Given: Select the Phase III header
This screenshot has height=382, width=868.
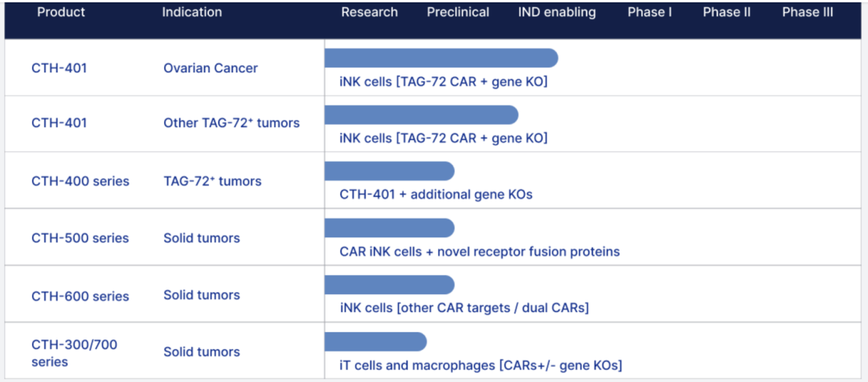Looking at the screenshot, I should tap(808, 12).
